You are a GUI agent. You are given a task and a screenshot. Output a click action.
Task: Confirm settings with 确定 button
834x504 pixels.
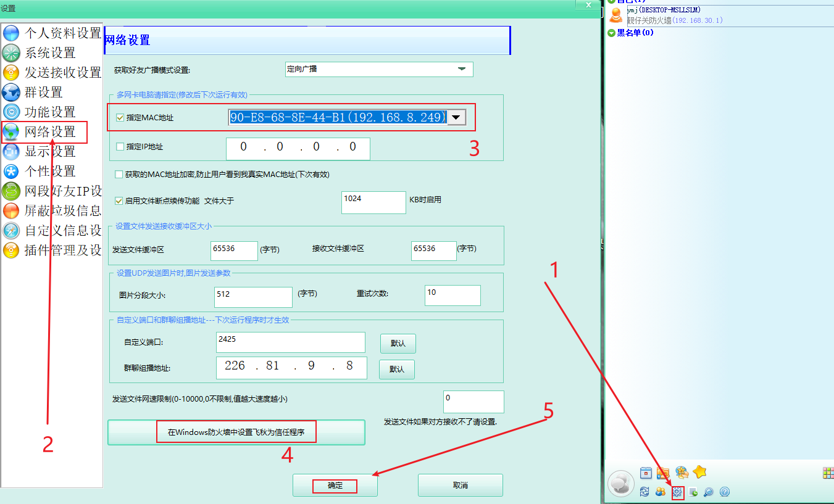click(335, 485)
